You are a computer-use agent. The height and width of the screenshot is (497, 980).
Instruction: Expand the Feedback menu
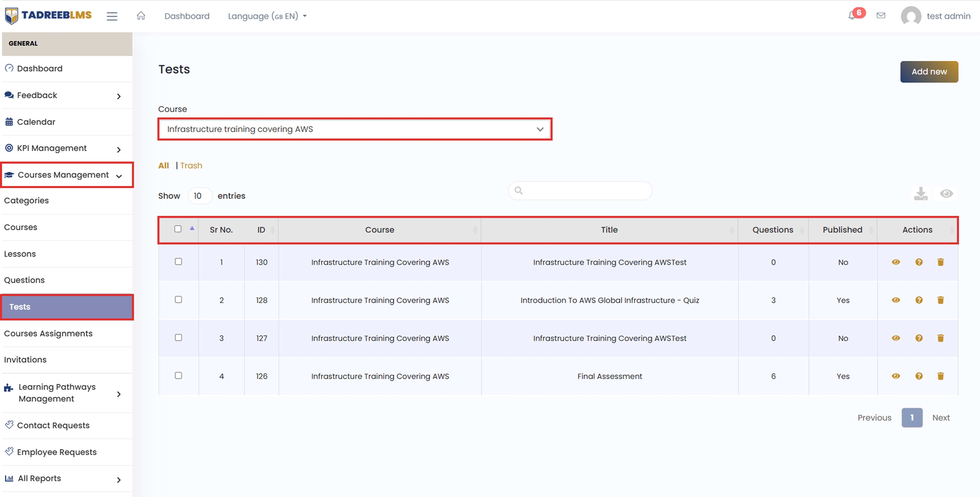click(67, 95)
